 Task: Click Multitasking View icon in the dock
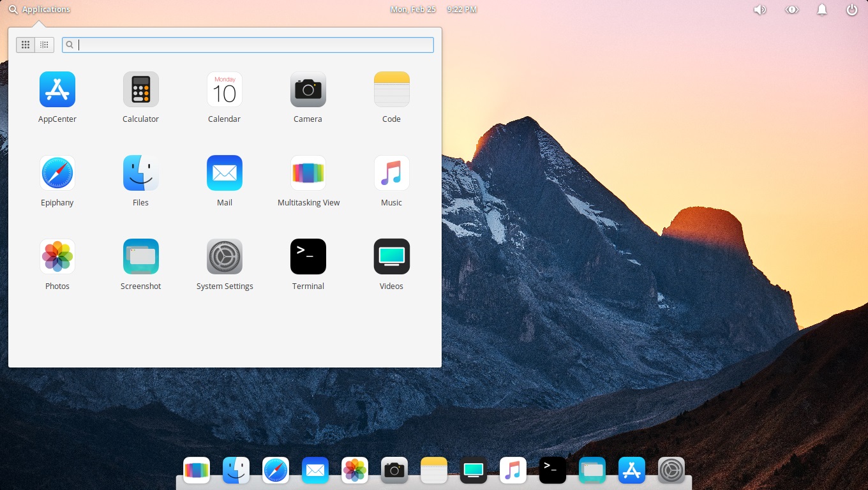click(x=197, y=471)
